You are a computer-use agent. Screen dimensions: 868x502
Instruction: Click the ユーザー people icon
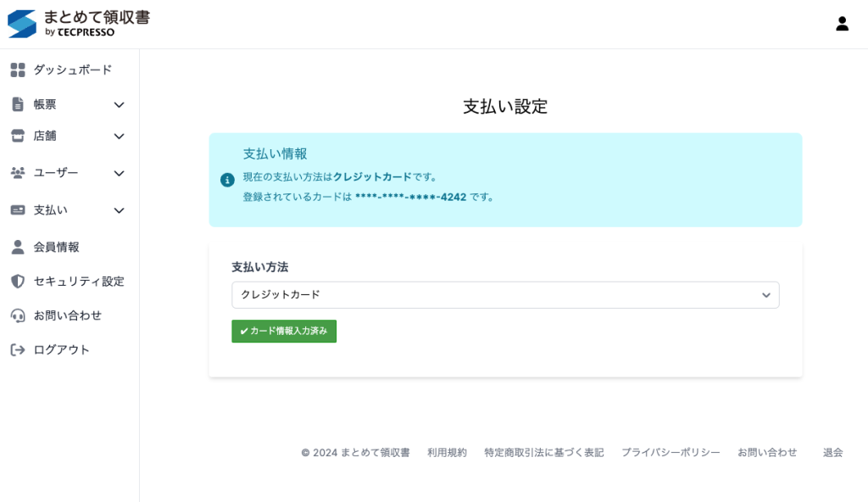coord(18,173)
